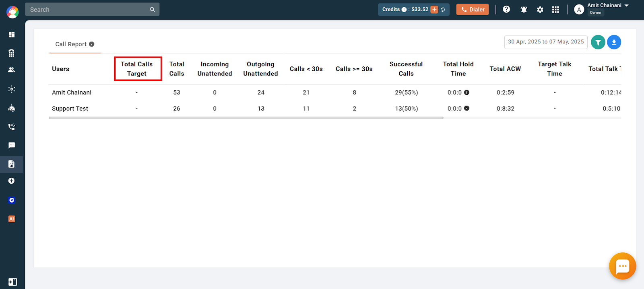Screen dimensions: 644x289
Task: Click the orange plus to add credits
Action: [x=434, y=10]
